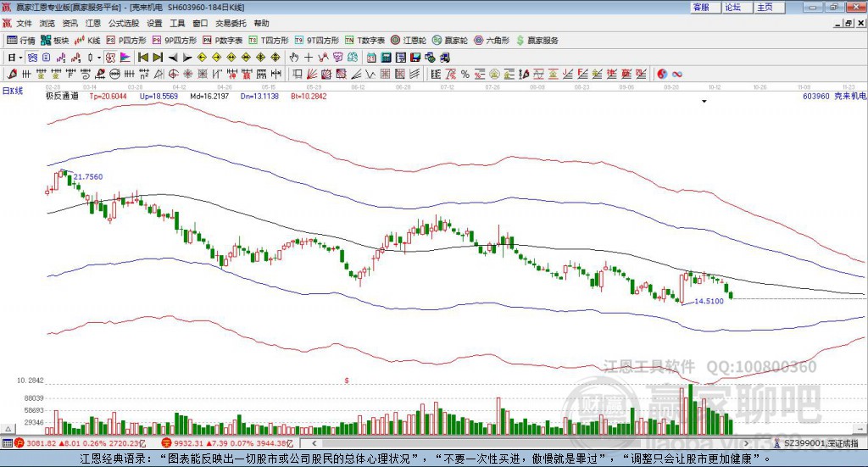
Task: Open the 文件 menu
Action: pyautogui.click(x=24, y=23)
